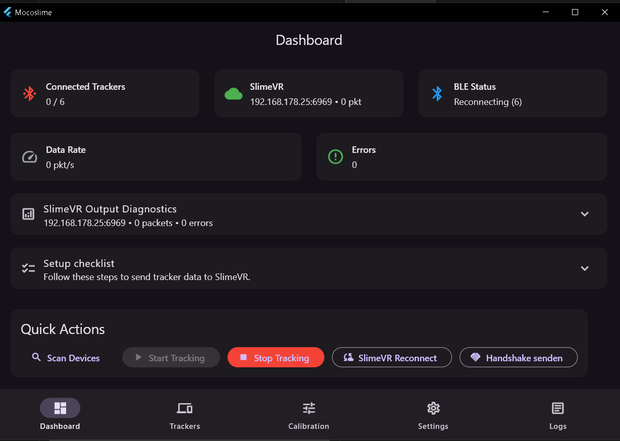
Task: Click the Mocoslime Flutter logo in title bar
Action: pos(8,12)
